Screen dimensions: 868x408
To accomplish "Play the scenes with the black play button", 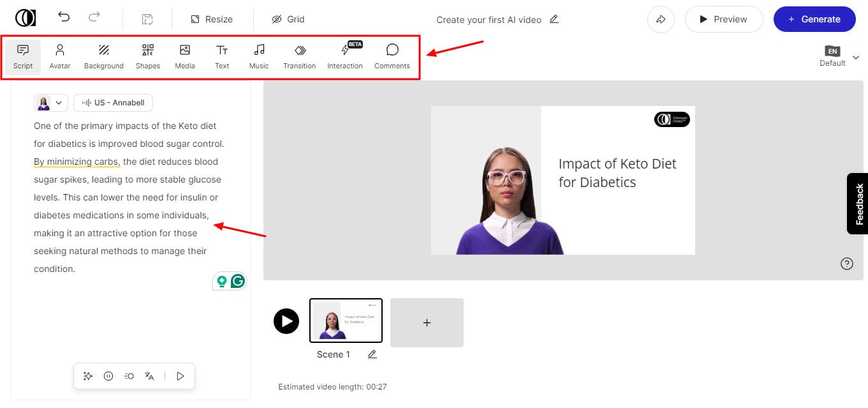I will tap(286, 321).
